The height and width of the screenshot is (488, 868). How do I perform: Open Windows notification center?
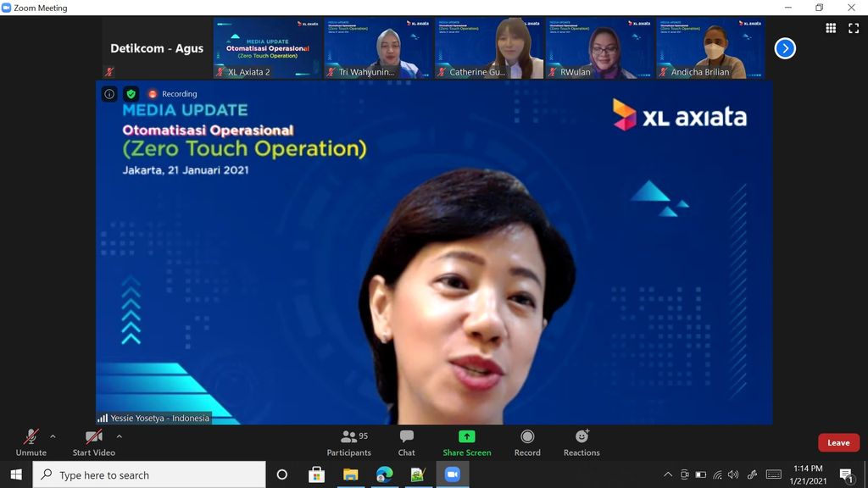(x=846, y=474)
